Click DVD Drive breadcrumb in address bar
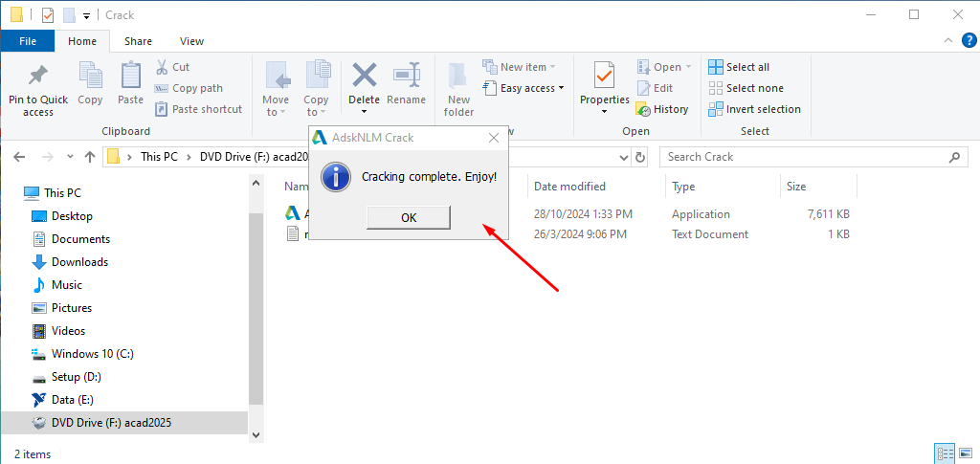The height and width of the screenshot is (464, 980). tap(254, 157)
